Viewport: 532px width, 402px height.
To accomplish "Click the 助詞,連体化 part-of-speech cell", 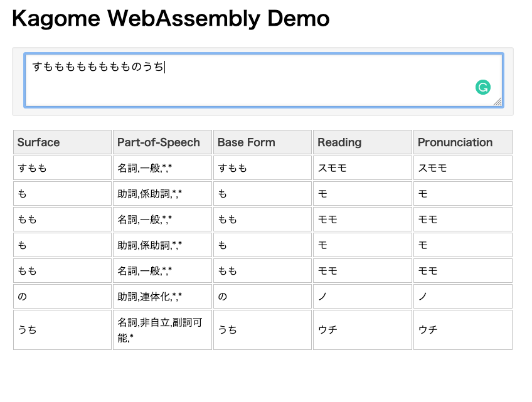I will (162, 296).
